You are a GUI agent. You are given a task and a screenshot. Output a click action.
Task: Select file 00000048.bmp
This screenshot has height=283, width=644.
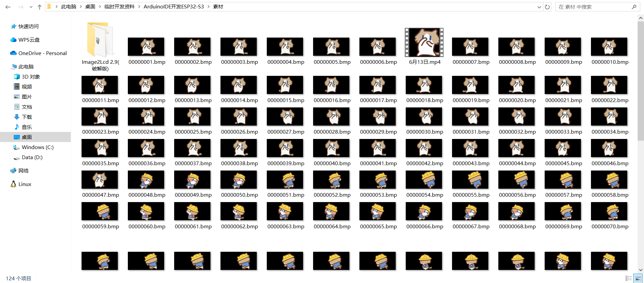pos(146,184)
